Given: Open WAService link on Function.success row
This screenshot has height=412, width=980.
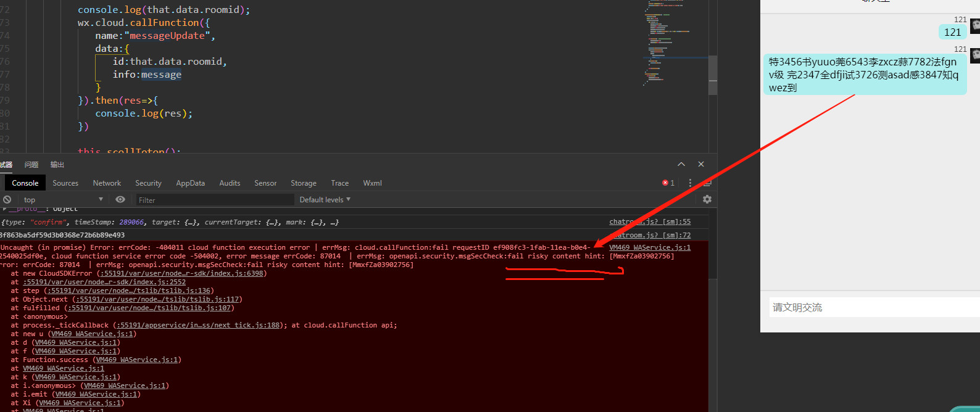Looking at the screenshot, I should [x=137, y=360].
